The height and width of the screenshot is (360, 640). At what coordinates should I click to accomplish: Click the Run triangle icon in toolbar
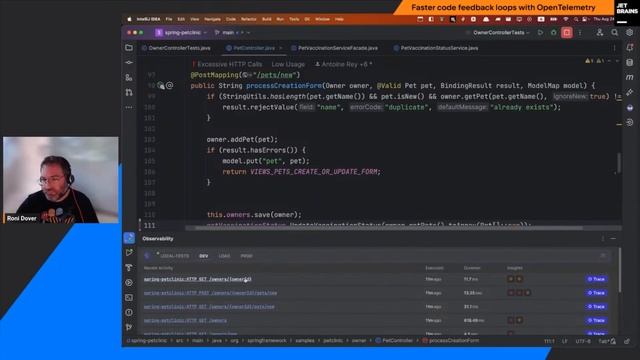540,33
